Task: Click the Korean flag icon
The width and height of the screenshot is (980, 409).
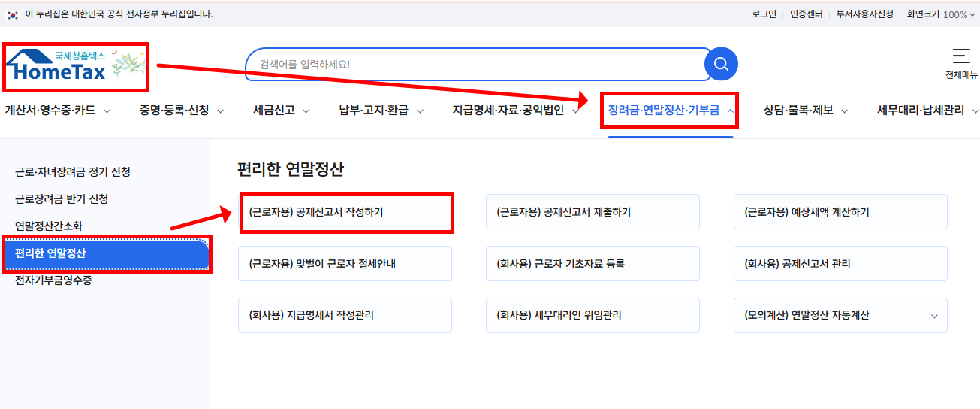Action: [x=12, y=14]
